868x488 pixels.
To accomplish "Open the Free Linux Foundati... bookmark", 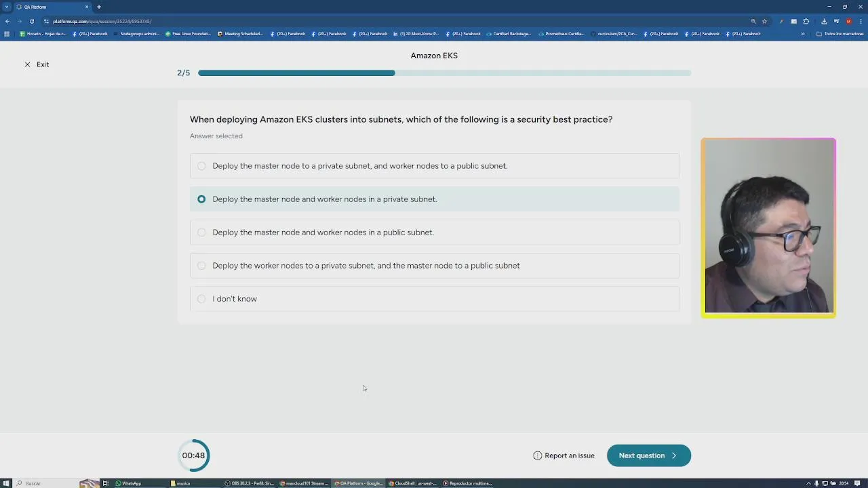I will [x=188, y=34].
